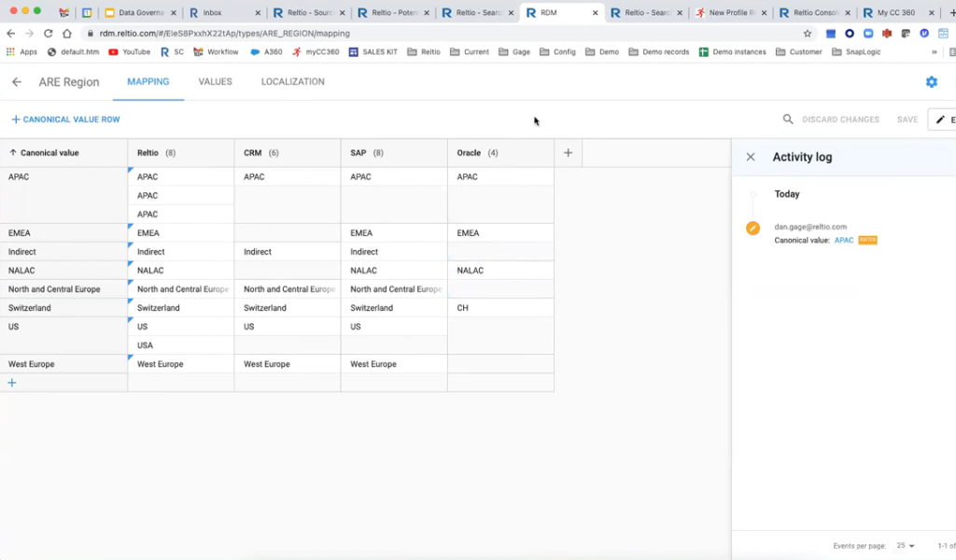Click the plus icon below the Canonical value column

12,382
